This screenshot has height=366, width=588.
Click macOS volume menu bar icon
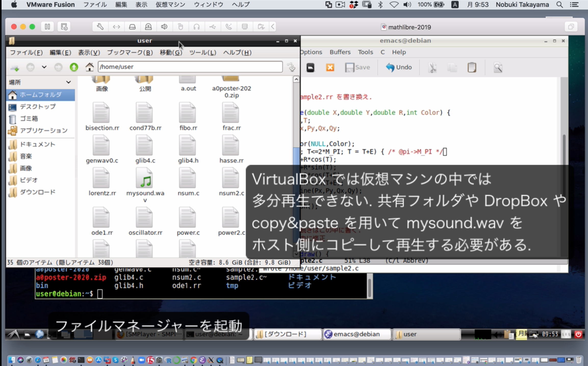click(x=407, y=5)
